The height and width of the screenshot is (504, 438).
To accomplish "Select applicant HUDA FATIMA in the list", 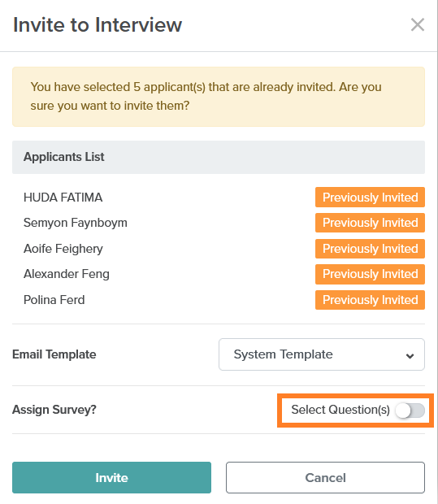I will 63,198.
